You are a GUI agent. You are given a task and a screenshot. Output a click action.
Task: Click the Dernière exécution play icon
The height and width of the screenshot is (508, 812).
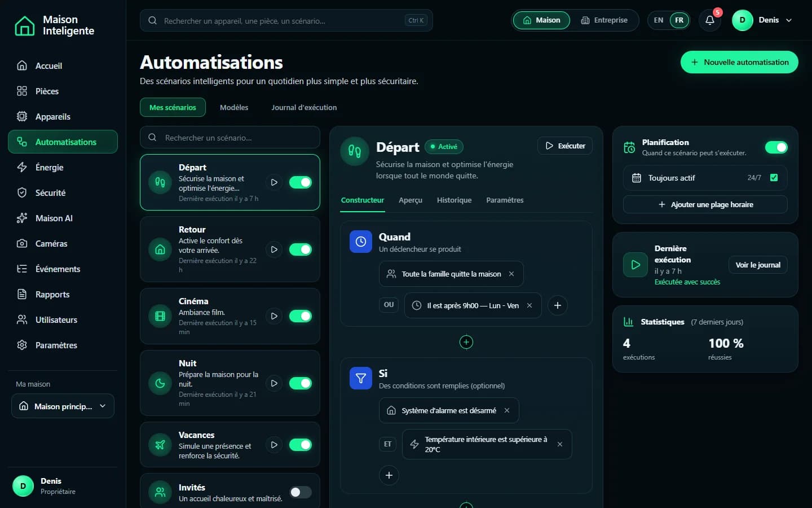636,265
